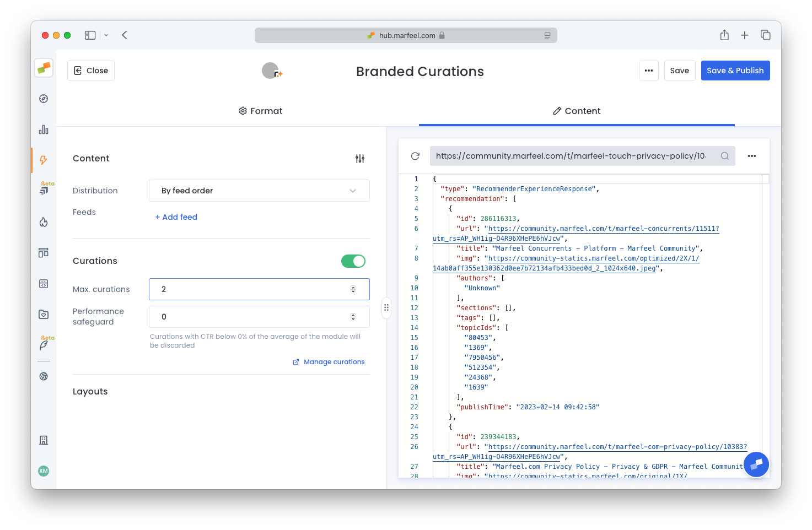
Task: Open the Analytics bar chart section
Action: [44, 129]
